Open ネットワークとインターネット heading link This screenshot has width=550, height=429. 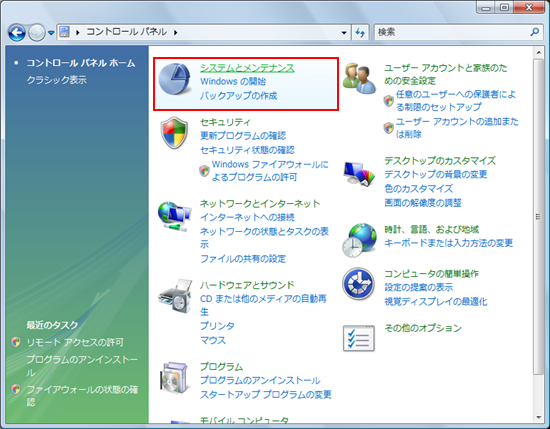(x=260, y=203)
